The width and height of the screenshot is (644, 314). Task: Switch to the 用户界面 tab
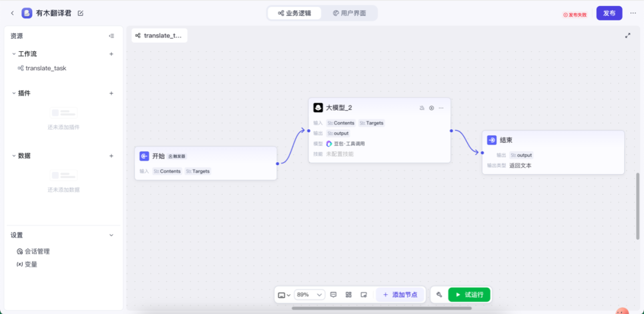click(x=349, y=13)
